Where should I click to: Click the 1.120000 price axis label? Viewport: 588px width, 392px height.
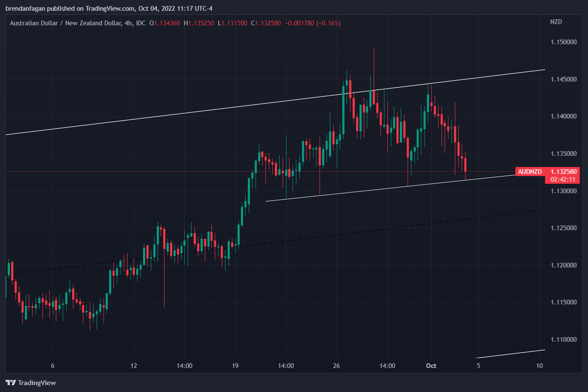[x=564, y=265]
